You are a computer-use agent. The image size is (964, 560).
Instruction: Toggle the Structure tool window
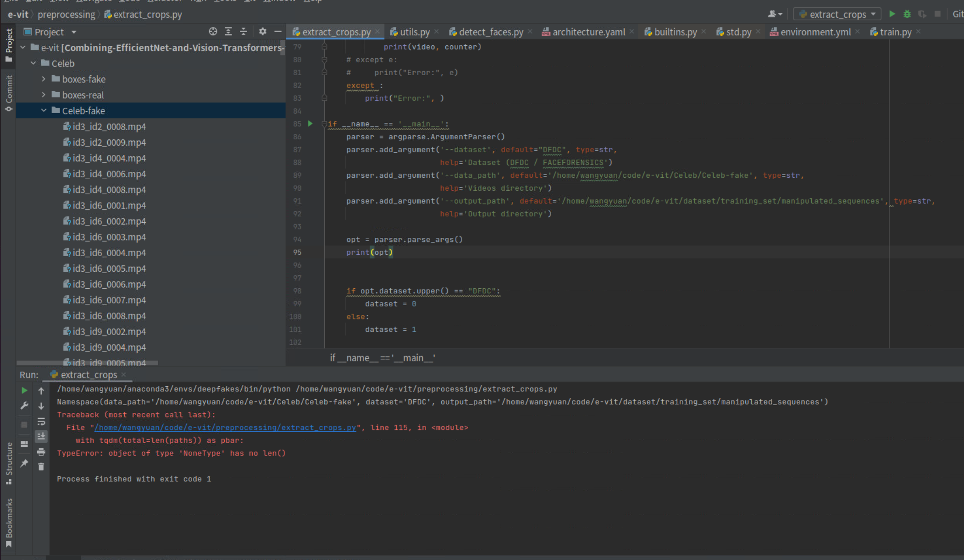[8, 463]
